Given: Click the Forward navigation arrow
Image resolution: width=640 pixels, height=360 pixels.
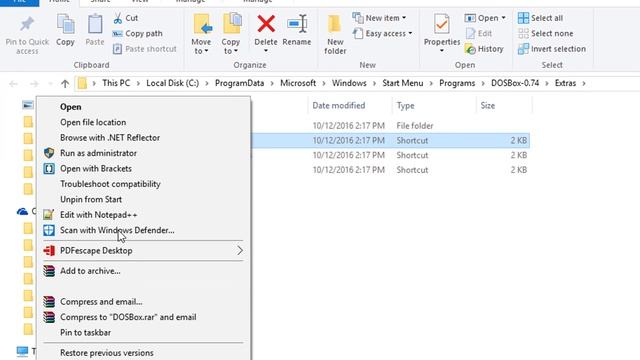Looking at the screenshot, I should [34, 84].
